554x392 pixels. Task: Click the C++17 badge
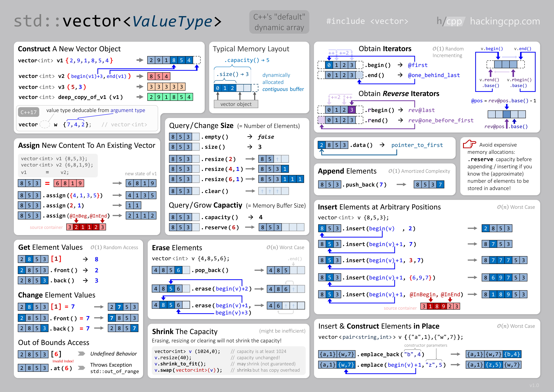pyautogui.click(x=29, y=112)
